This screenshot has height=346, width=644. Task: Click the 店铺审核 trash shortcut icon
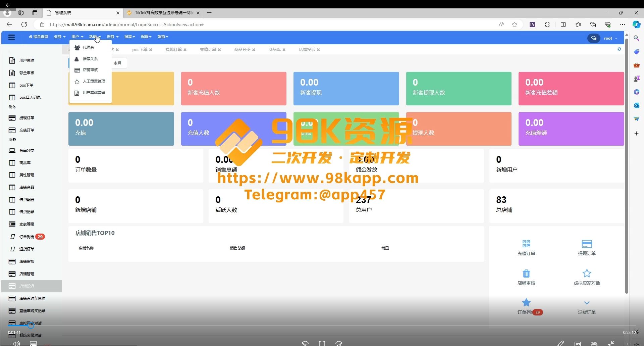click(526, 273)
